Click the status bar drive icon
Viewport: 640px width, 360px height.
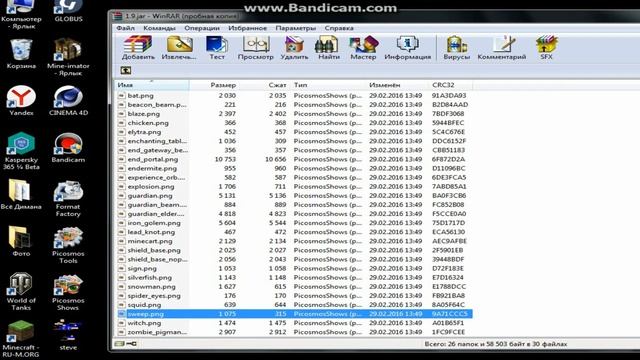[x=120, y=344]
